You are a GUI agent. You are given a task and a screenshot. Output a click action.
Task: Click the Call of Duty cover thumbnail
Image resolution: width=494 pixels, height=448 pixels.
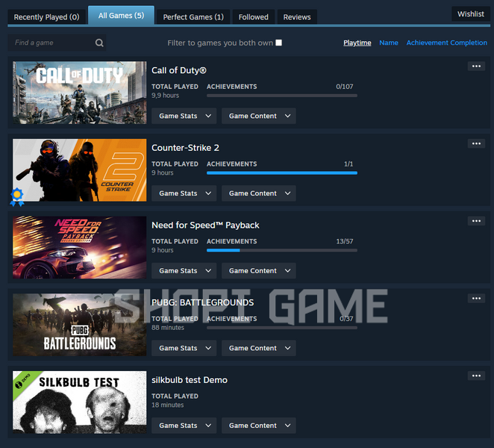[79, 93]
